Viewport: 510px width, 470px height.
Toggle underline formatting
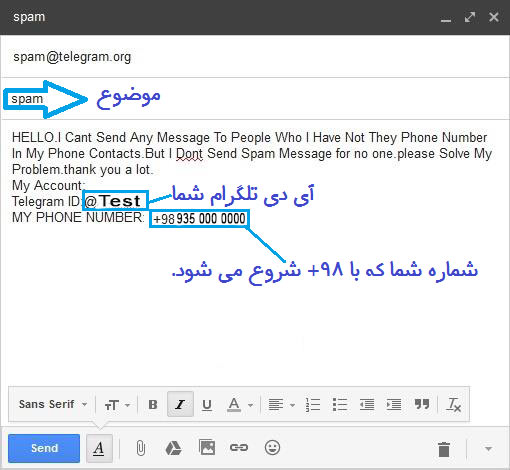(207, 404)
